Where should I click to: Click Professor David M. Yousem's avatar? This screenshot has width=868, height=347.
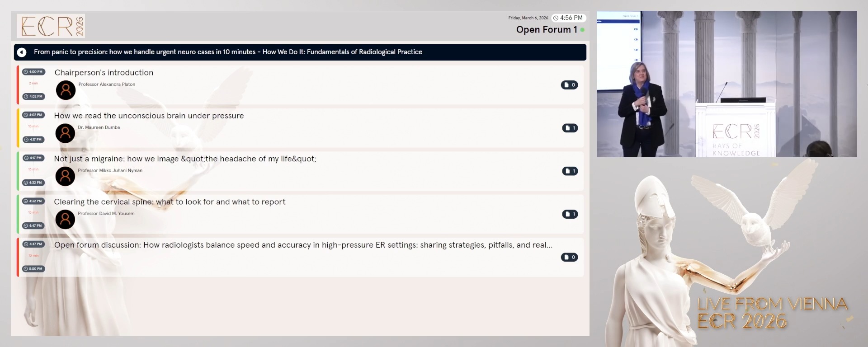click(x=65, y=220)
